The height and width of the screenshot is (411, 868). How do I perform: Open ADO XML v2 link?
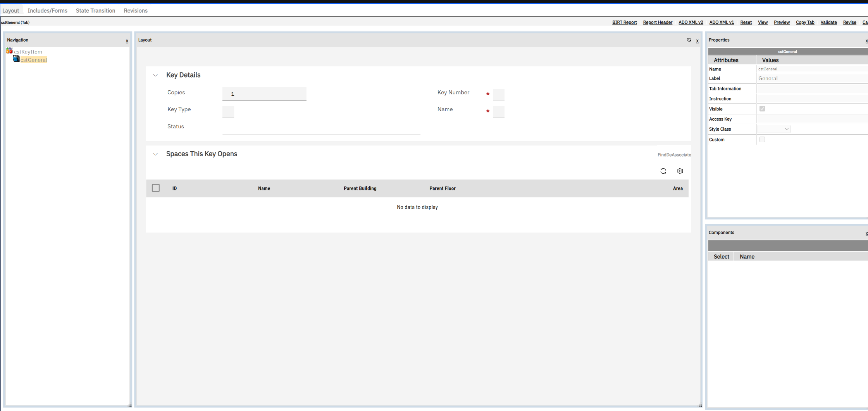(691, 22)
